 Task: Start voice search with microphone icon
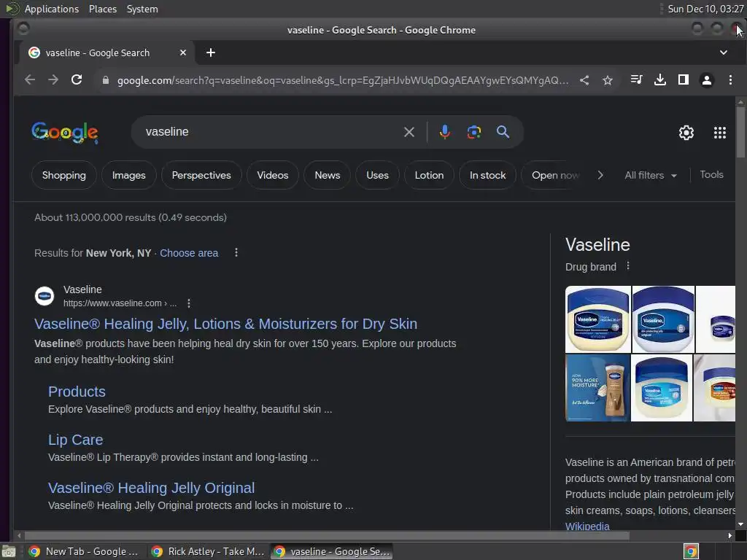(x=445, y=132)
